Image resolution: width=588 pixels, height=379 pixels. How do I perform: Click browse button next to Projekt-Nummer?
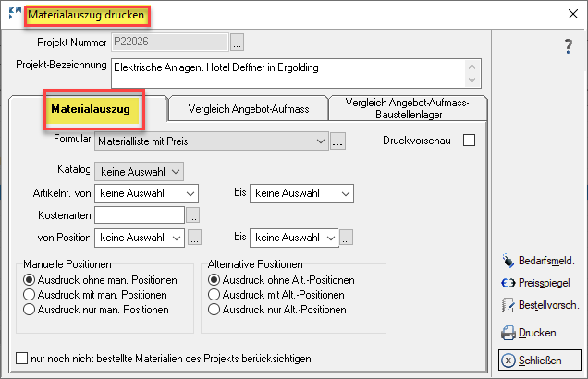(238, 42)
